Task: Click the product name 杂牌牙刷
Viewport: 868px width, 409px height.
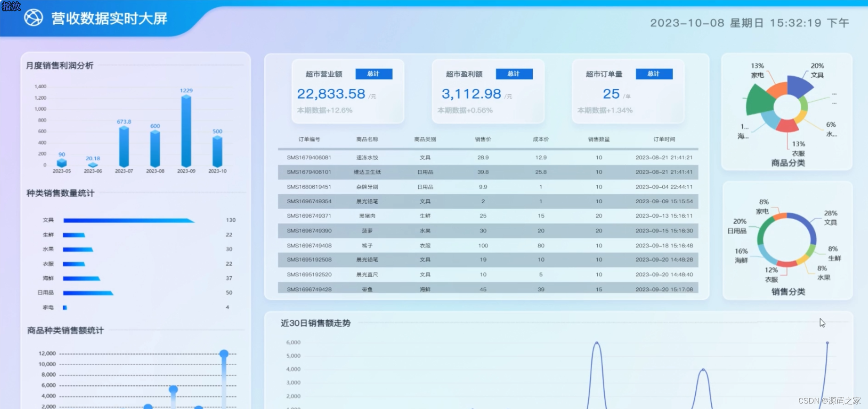Action: point(367,187)
